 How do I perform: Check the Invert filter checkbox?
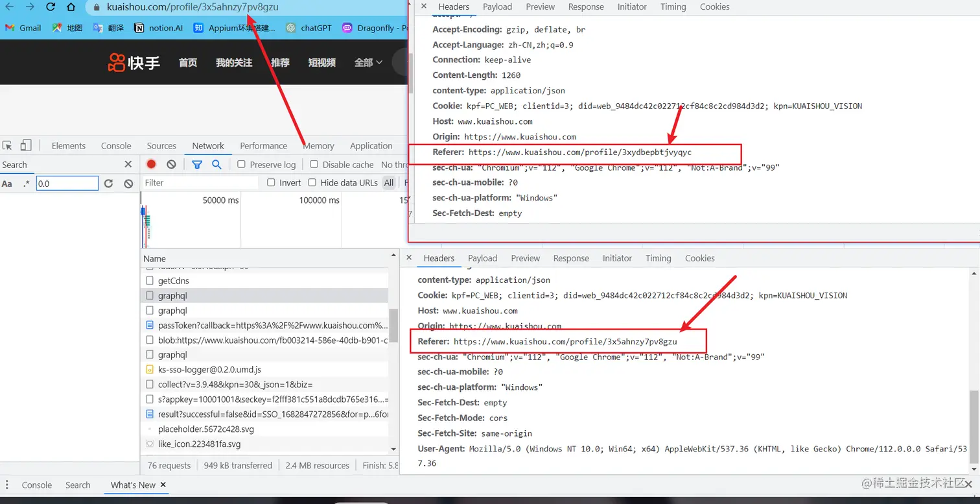click(x=272, y=183)
